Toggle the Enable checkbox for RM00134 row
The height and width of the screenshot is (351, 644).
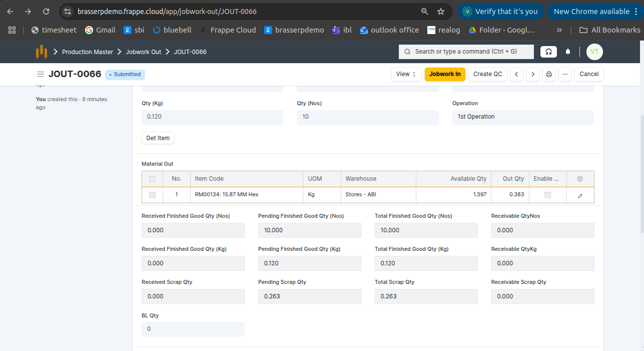click(x=547, y=195)
